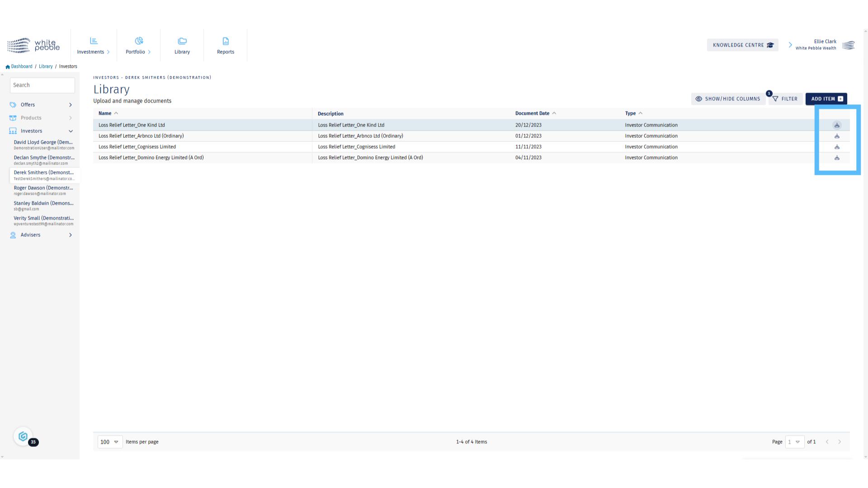The height and width of the screenshot is (488, 868).
Task: Click the White Pebble logo
Action: click(x=33, y=45)
